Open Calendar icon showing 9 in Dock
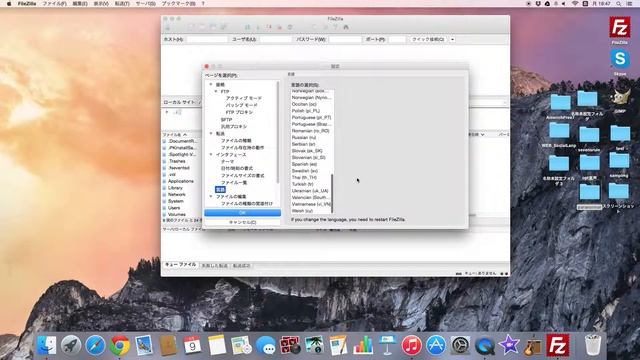 pyautogui.click(x=192, y=345)
